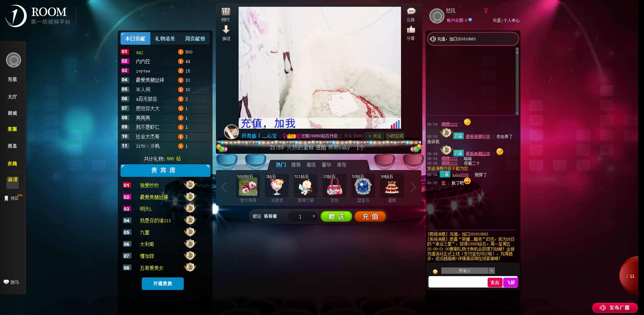Select the 推荐 gift tab
This screenshot has height=315, width=644.
296,165
